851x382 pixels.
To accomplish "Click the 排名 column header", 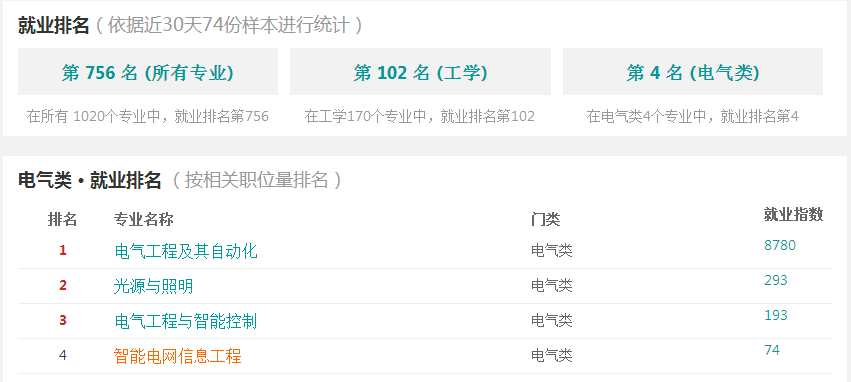I will [x=62, y=219].
